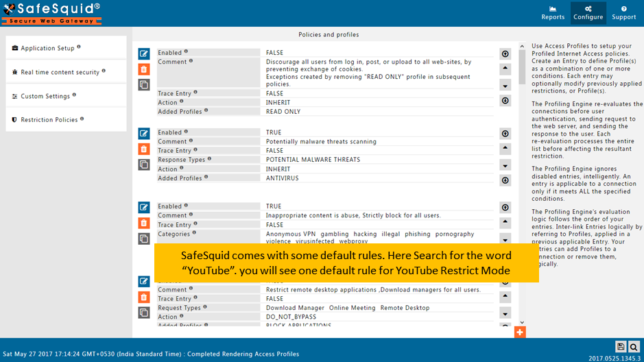Select the 'ANTIVIRUS' added profile value

click(x=282, y=178)
